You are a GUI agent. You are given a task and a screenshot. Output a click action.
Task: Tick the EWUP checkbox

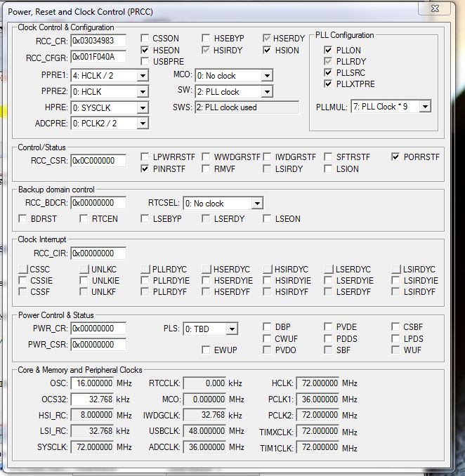click(x=206, y=350)
